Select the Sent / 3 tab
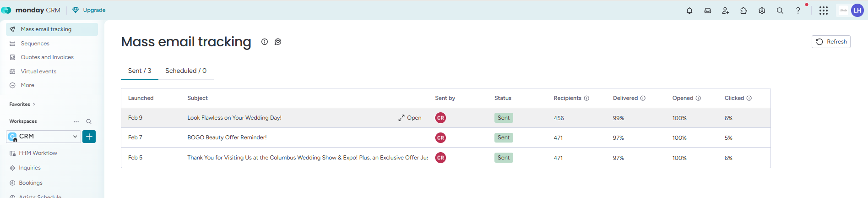This screenshot has height=198, width=868. click(139, 71)
